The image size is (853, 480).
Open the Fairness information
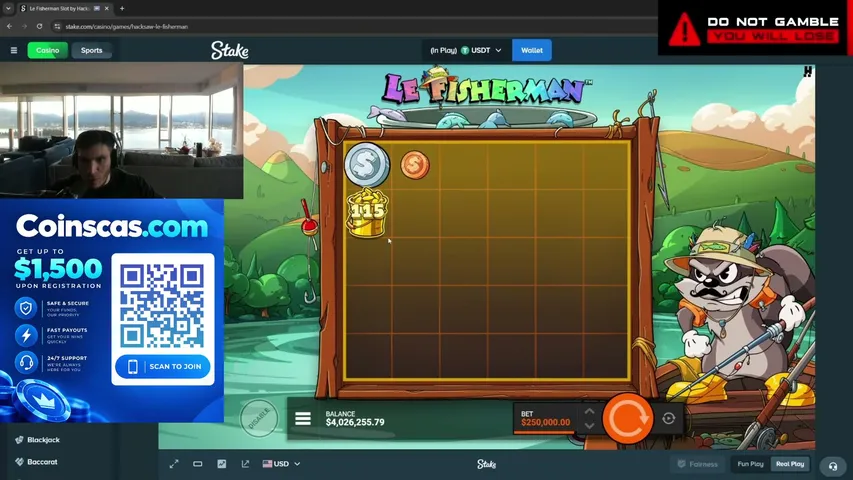[x=697, y=464]
